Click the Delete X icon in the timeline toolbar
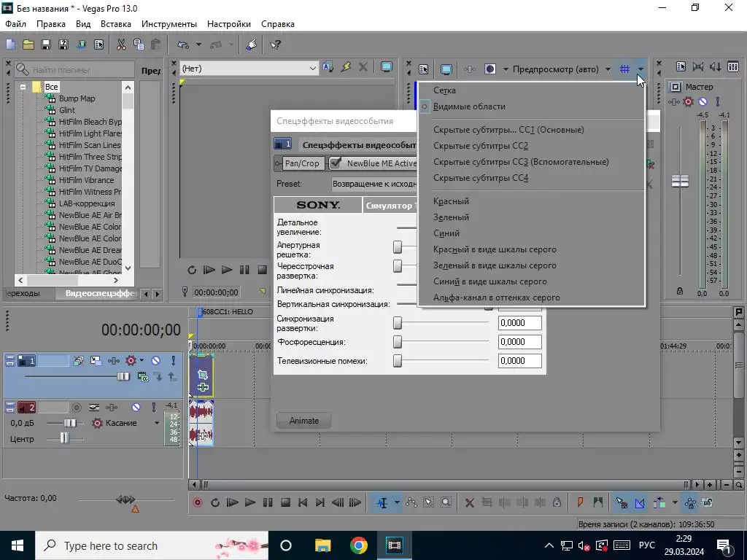The height and width of the screenshot is (560, 747). [x=469, y=502]
